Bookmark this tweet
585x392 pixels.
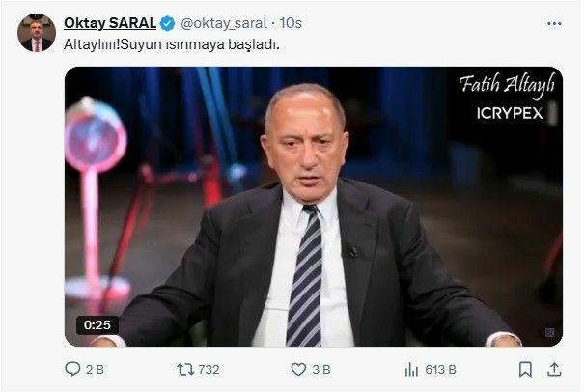pyautogui.click(x=525, y=369)
